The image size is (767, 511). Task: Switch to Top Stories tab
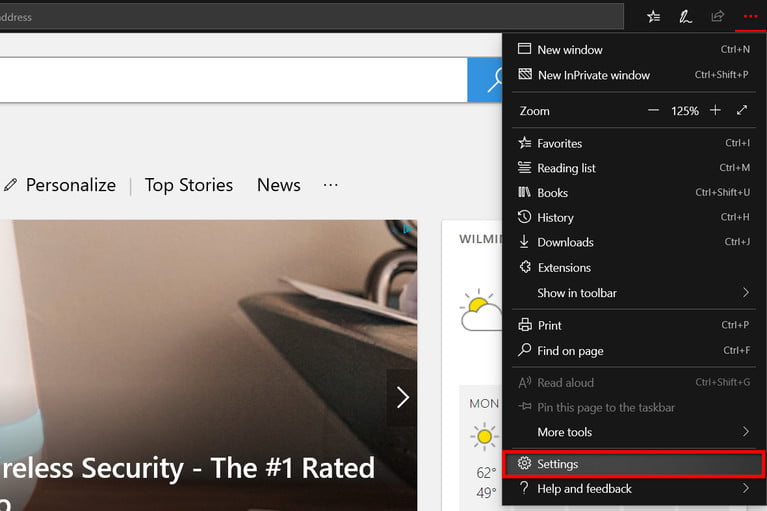189,186
